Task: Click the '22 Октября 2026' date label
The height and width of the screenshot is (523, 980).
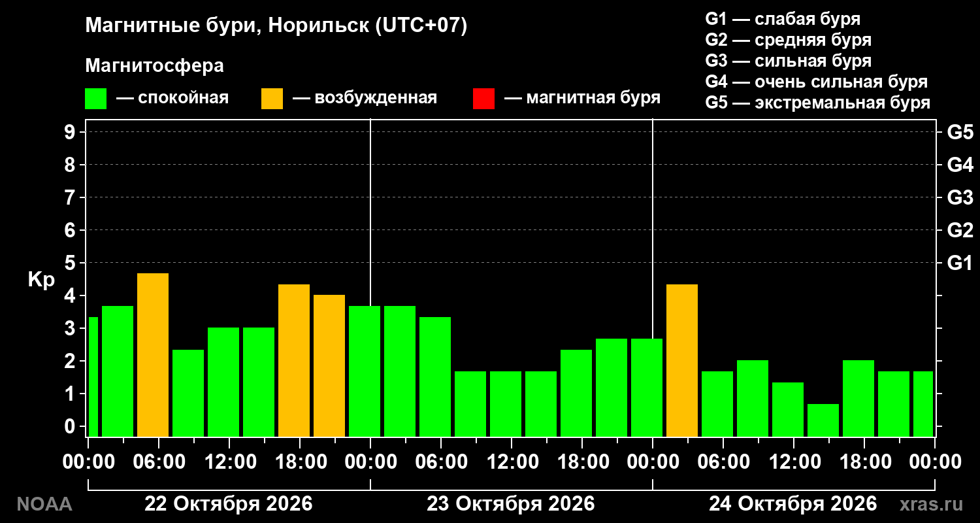Action: (229, 504)
